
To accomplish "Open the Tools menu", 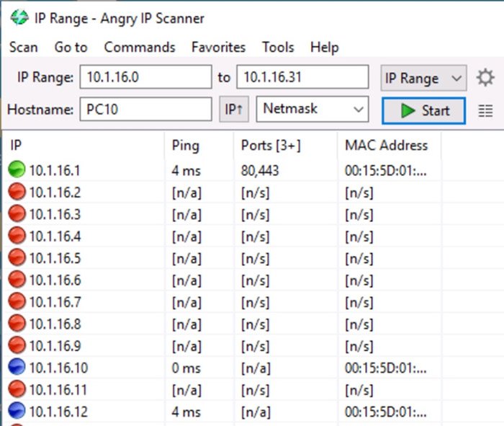I will (x=278, y=48).
